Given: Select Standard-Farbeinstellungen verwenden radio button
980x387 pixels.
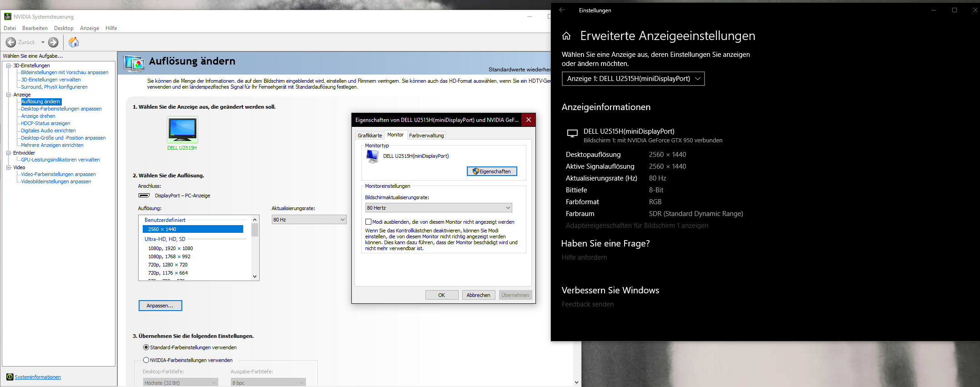Looking at the screenshot, I should [x=146, y=347].
